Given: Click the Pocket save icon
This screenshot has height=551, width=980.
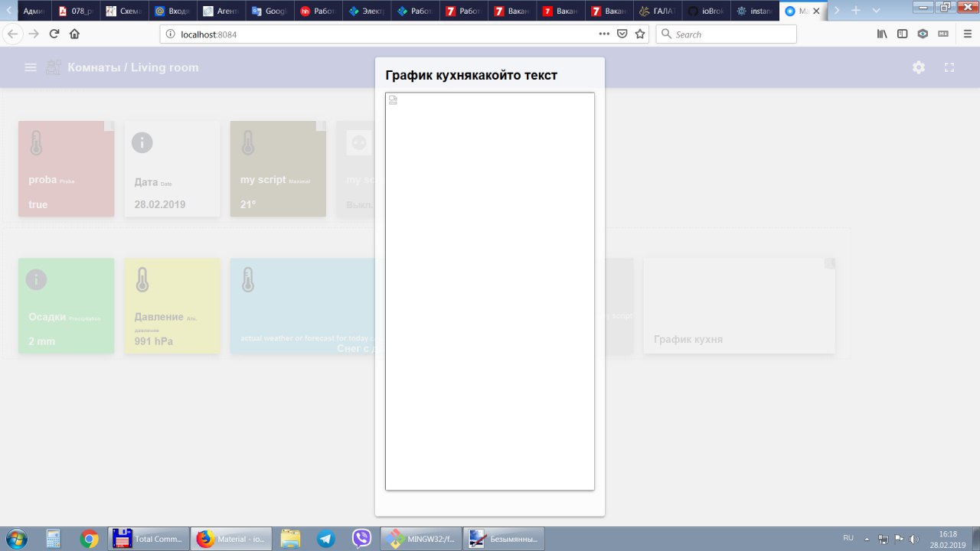Looking at the screenshot, I should pyautogui.click(x=622, y=34).
